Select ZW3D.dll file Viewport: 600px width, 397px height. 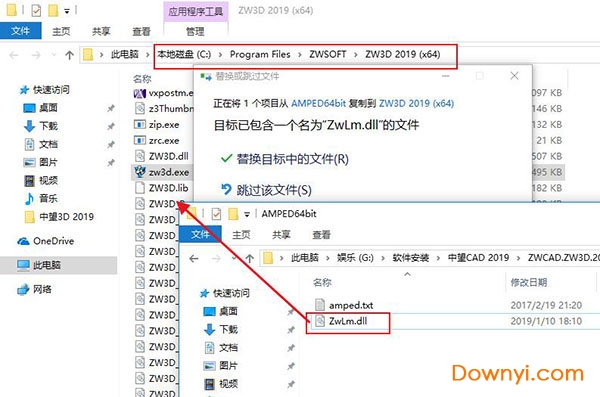(x=161, y=156)
